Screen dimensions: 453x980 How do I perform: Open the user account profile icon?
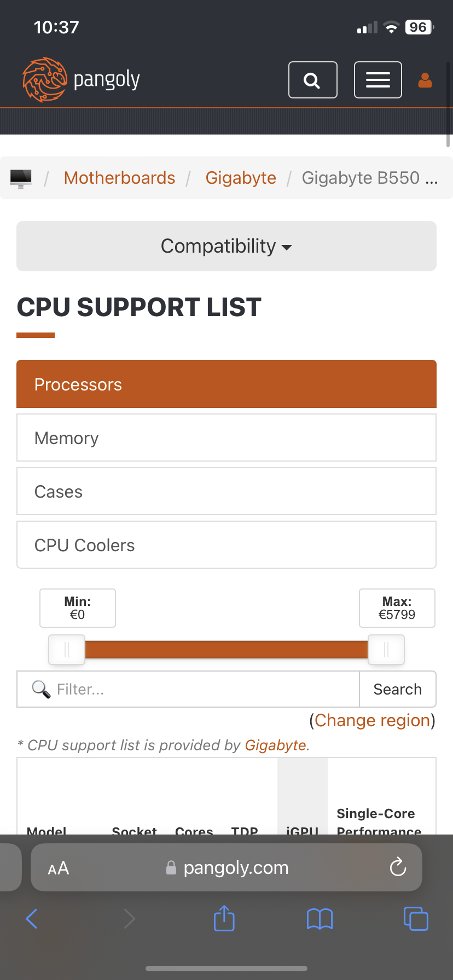(x=425, y=80)
